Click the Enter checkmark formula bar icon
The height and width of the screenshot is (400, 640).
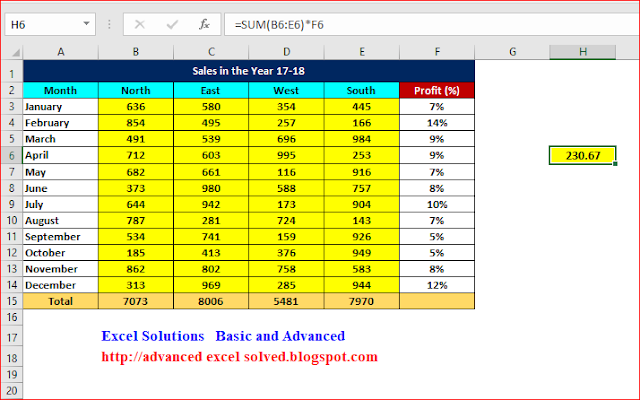[x=172, y=25]
